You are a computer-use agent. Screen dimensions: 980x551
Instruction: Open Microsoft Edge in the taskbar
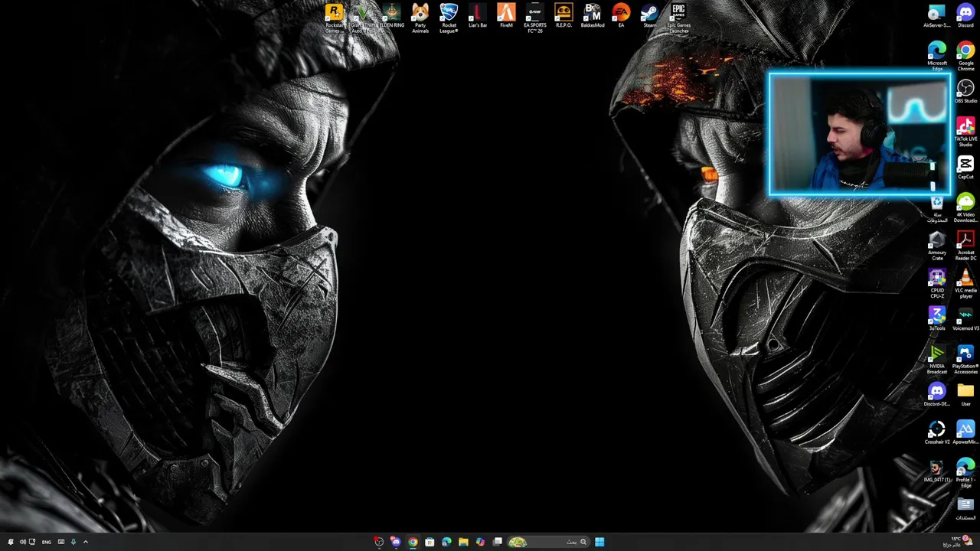coord(446,542)
